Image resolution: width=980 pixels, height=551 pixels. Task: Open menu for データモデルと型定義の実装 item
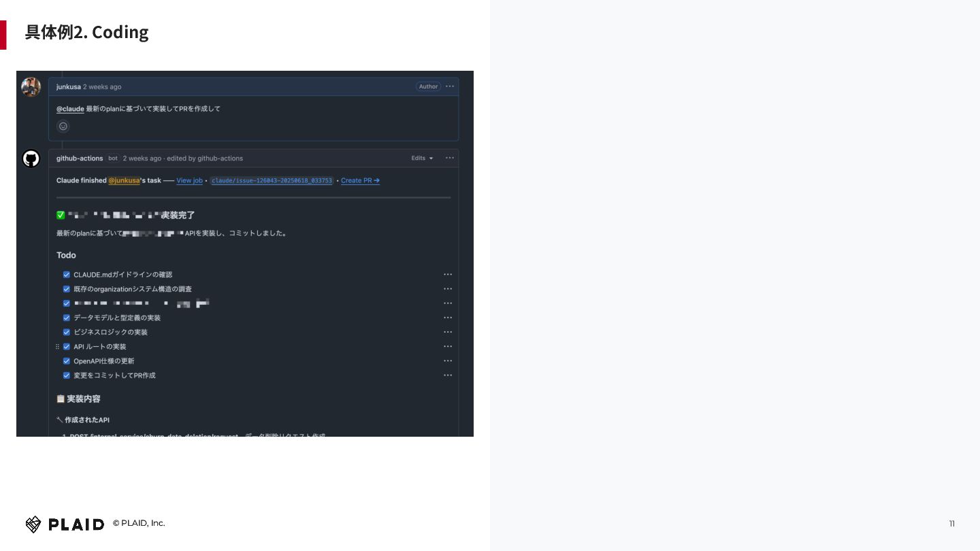[448, 318]
